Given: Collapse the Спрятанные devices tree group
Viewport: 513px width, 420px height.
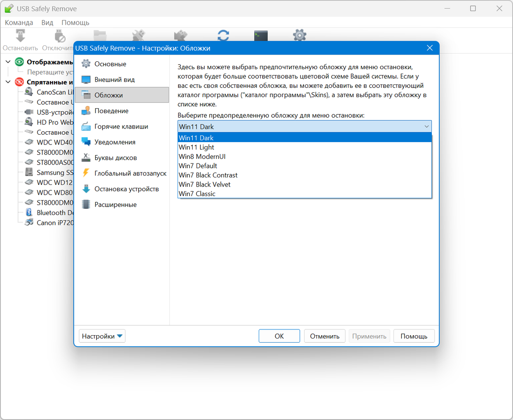Looking at the screenshot, I should pos(8,82).
